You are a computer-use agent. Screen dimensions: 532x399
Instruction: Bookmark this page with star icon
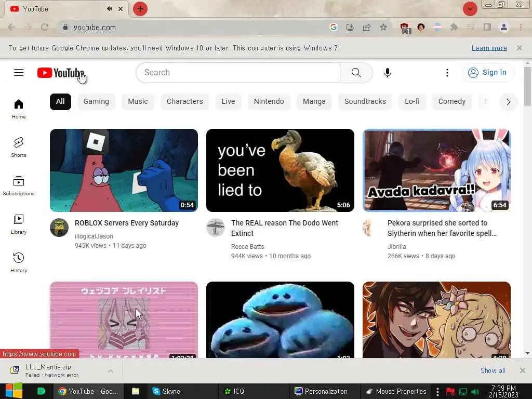[383, 27]
